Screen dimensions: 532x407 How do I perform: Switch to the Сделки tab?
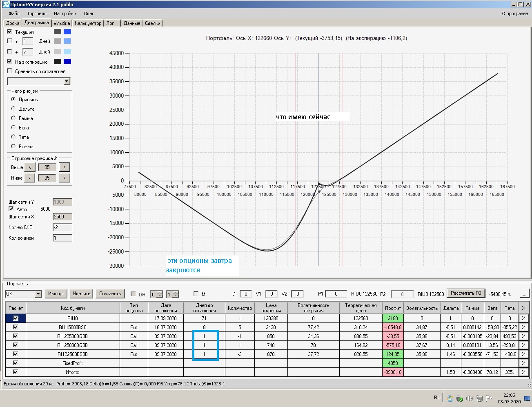[x=153, y=23]
